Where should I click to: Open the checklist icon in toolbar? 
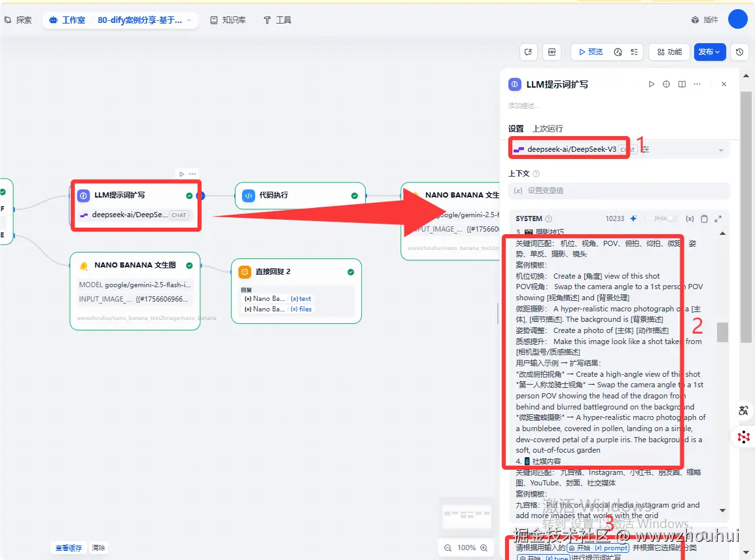pyautogui.click(x=634, y=52)
